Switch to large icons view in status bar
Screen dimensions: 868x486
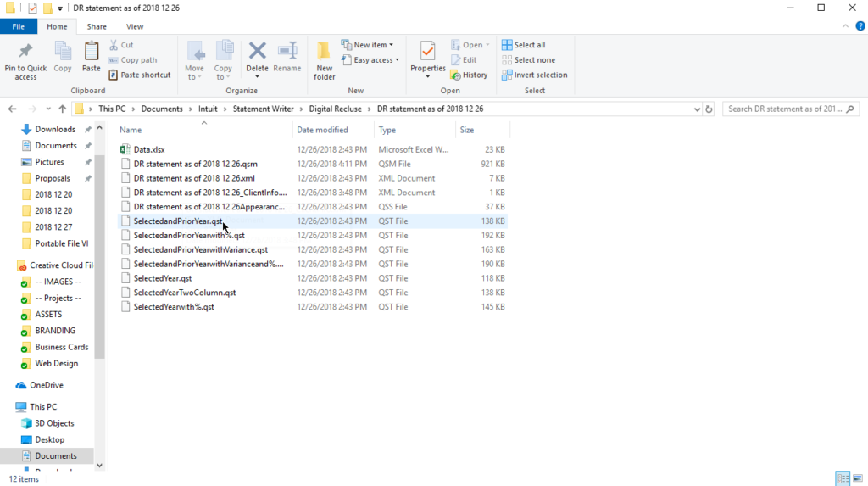(x=856, y=478)
